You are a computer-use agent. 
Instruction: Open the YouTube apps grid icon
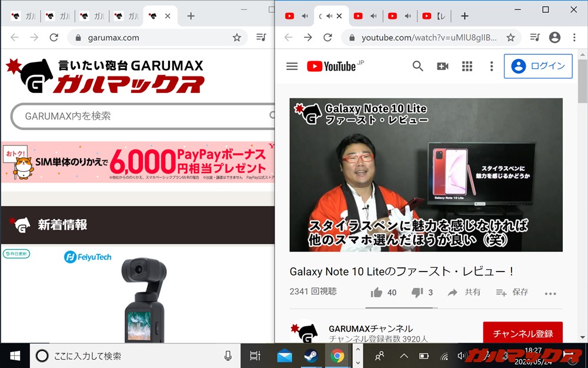click(x=467, y=66)
